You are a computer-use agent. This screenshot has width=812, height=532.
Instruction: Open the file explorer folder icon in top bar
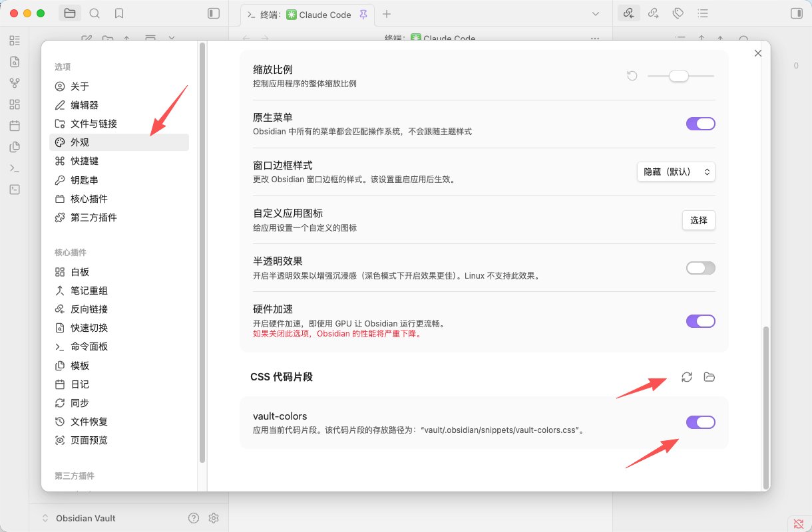click(70, 13)
